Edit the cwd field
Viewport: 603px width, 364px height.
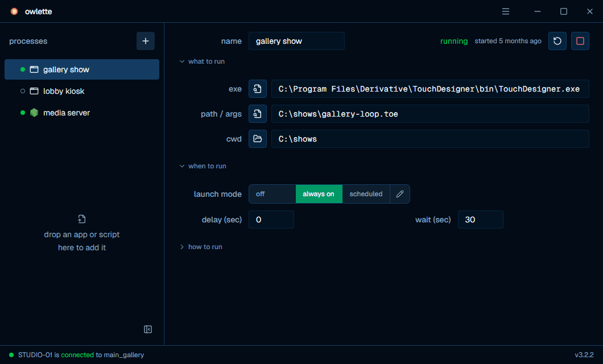430,139
